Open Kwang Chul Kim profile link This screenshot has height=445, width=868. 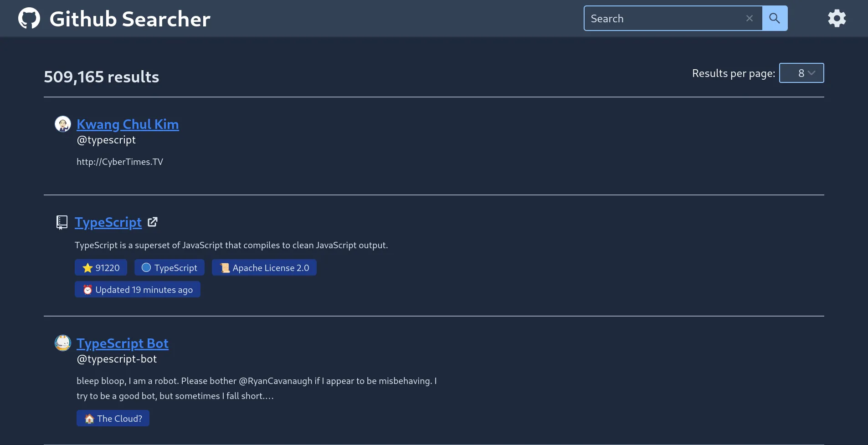[128, 124]
